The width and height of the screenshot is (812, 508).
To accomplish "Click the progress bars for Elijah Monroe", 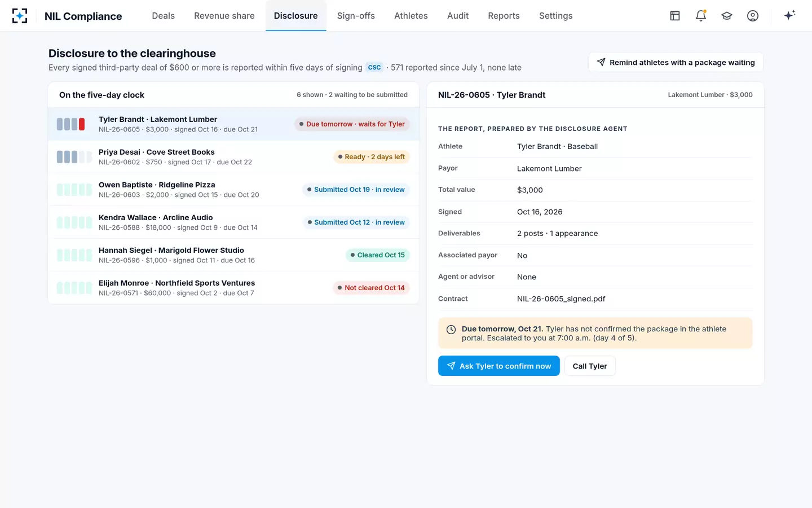I will pos(74,288).
